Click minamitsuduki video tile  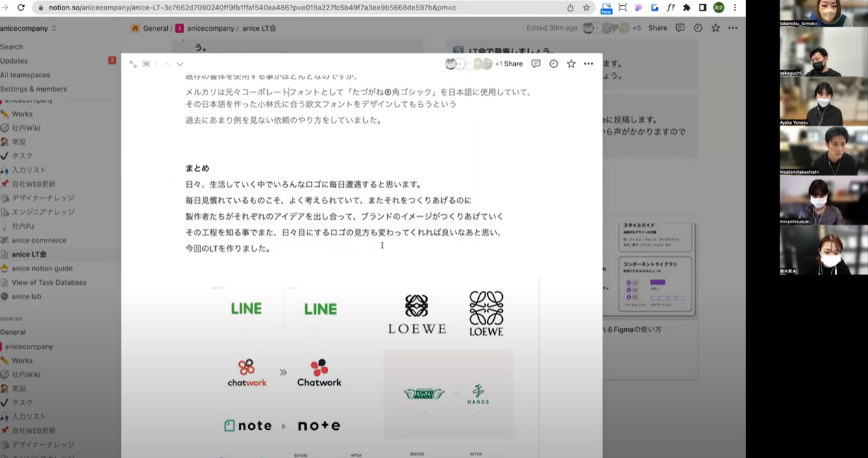point(823,201)
